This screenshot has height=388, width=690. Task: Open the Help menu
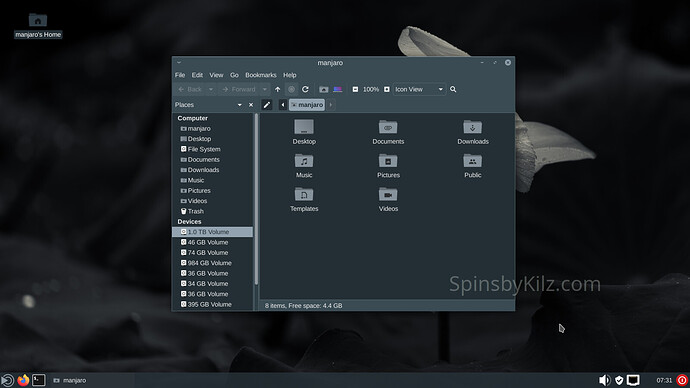(x=290, y=75)
